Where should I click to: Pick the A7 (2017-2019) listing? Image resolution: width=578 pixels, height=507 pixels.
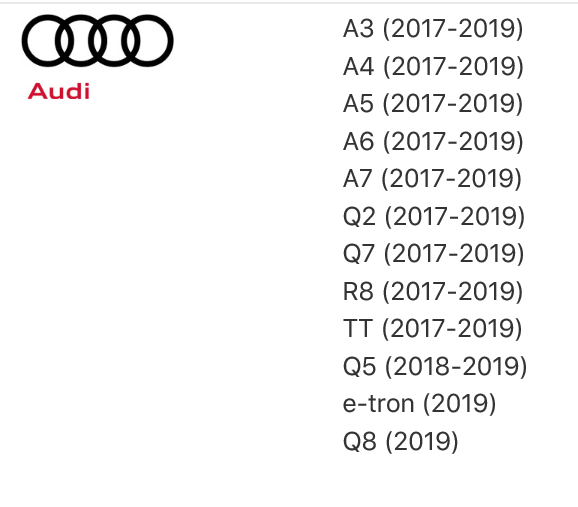[432, 179]
